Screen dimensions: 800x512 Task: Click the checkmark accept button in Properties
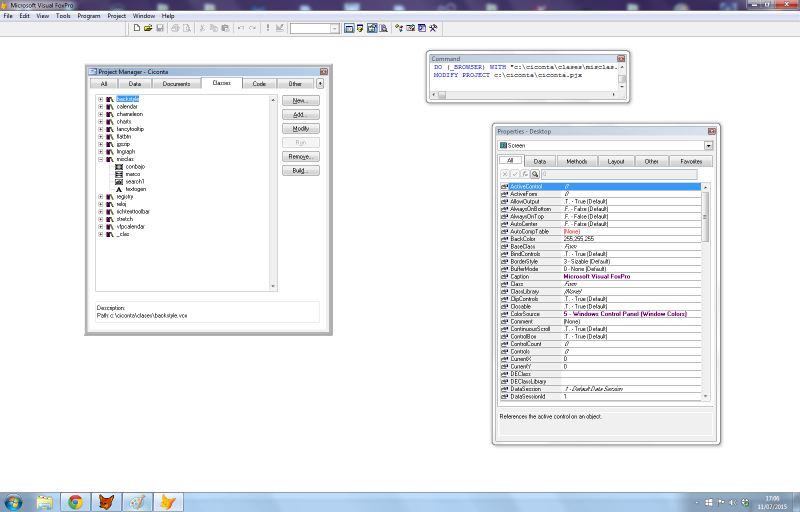click(x=515, y=174)
